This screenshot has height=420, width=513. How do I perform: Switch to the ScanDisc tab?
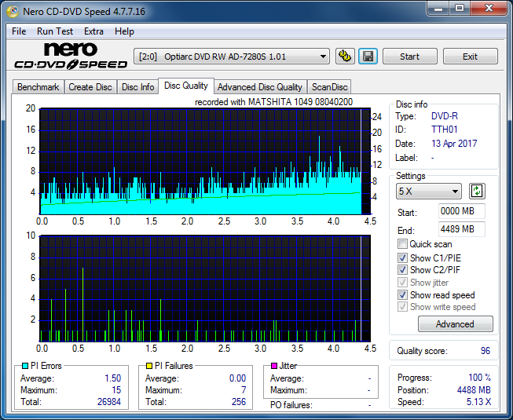click(x=329, y=87)
